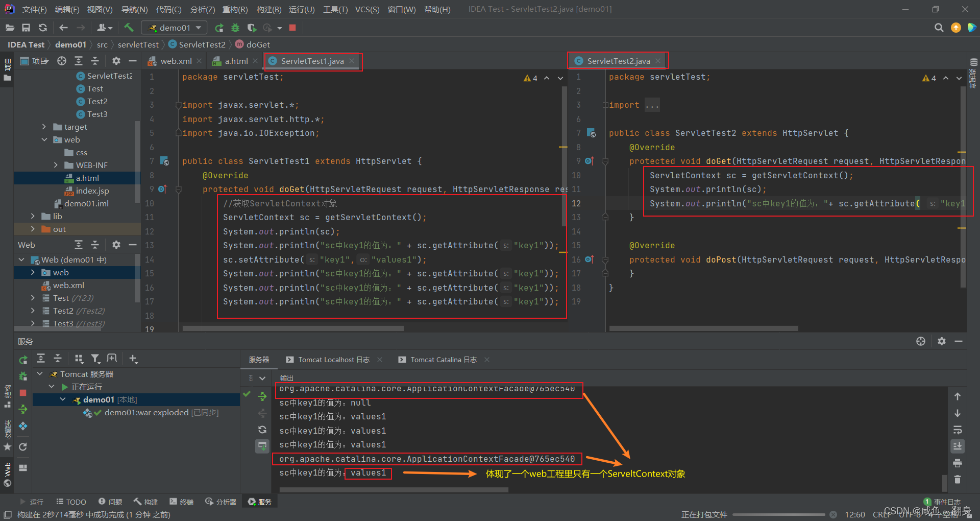Click horizontal scrollbar of ServletTest1 editor
Image resolution: width=980 pixels, height=521 pixels.
(x=293, y=328)
